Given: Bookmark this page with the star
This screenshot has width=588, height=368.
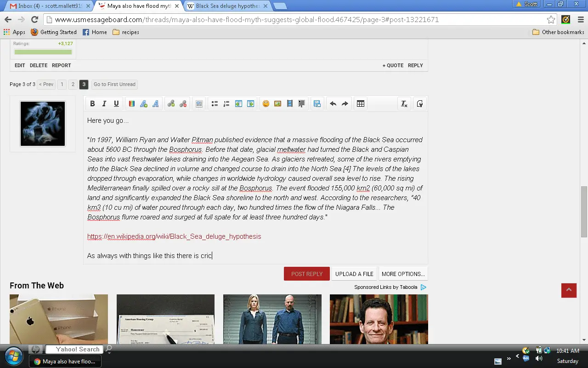Looking at the screenshot, I should click(551, 19).
